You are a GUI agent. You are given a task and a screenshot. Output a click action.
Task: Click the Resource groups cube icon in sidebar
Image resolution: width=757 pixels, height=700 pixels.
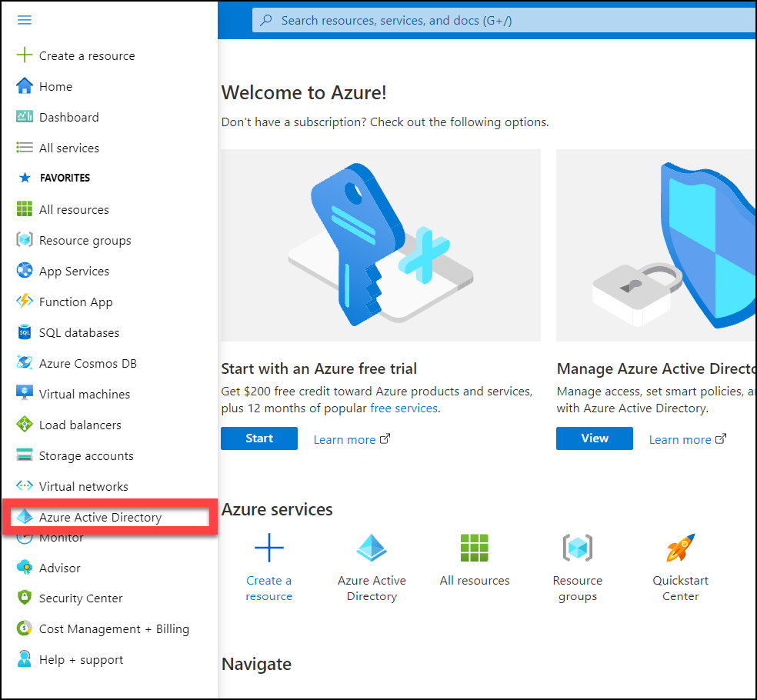[24, 239]
